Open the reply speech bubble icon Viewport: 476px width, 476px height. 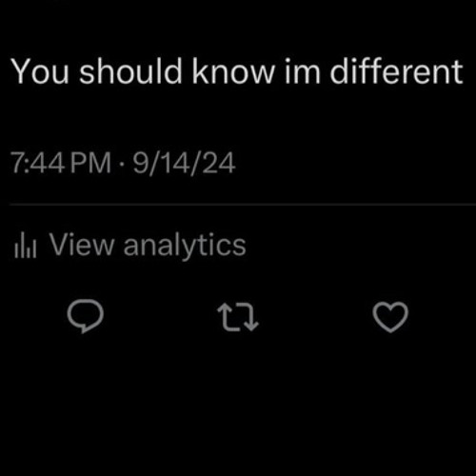coord(86,316)
